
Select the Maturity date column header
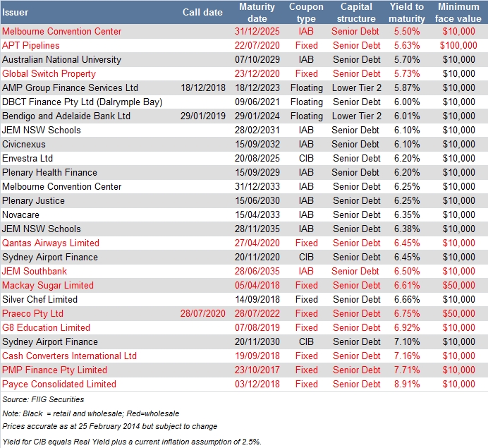257,12
